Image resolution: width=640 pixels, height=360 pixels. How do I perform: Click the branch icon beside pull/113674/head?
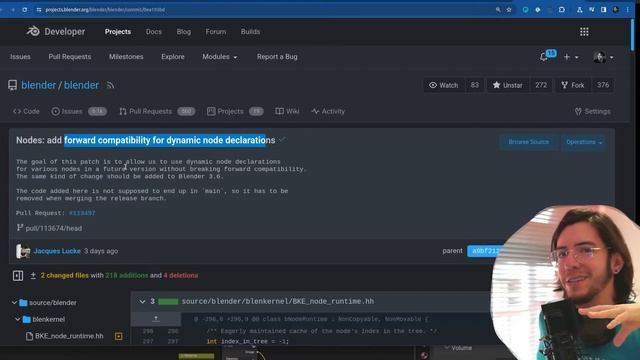click(20, 228)
